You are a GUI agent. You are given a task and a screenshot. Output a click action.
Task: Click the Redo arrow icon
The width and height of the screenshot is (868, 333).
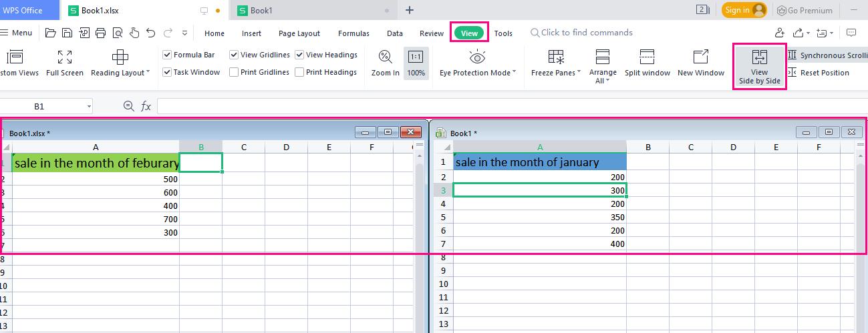click(x=167, y=33)
